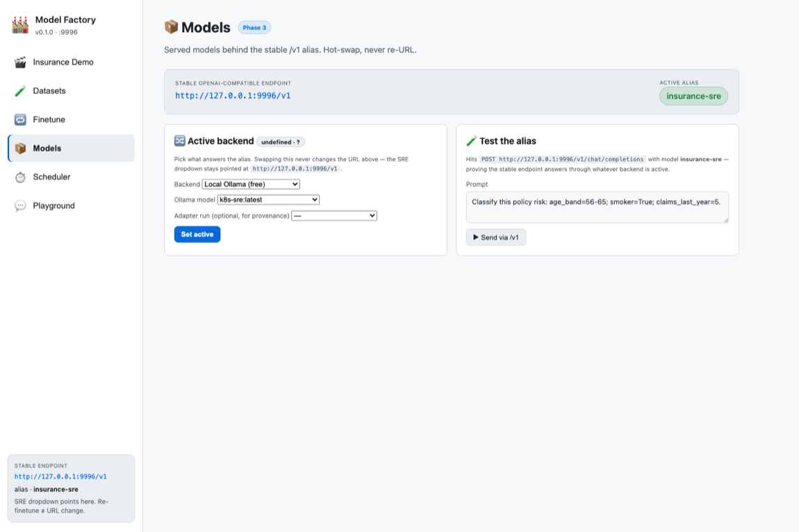Click the POST chat/completions URL code text
This screenshot has width=799, height=532.
pyautogui.click(x=562, y=160)
